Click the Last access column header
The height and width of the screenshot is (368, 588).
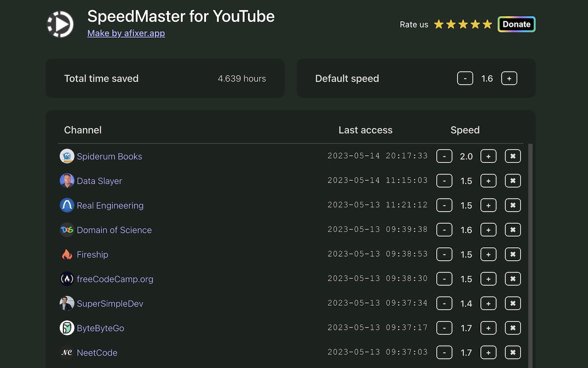click(x=365, y=130)
